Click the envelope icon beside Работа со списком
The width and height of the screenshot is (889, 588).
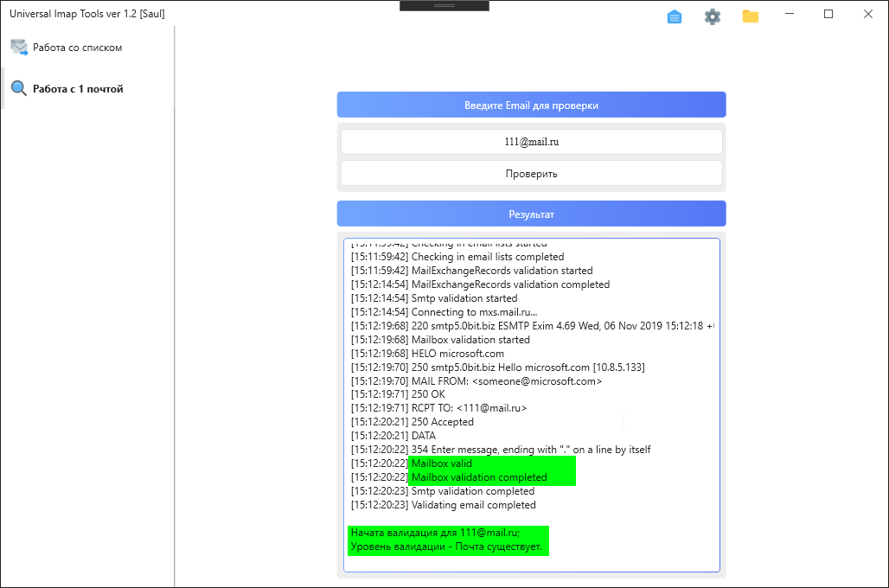19,48
